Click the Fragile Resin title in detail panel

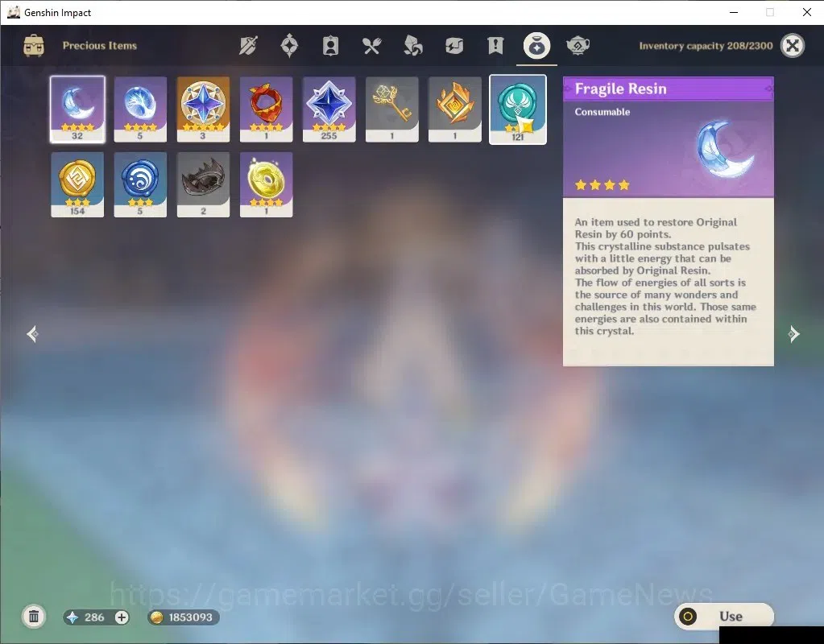pos(620,89)
